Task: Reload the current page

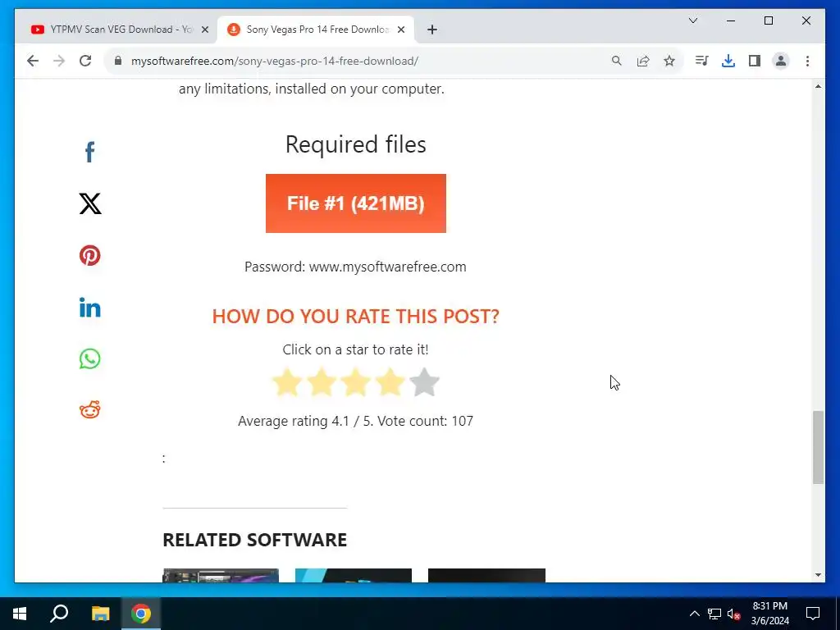Action: [x=85, y=61]
